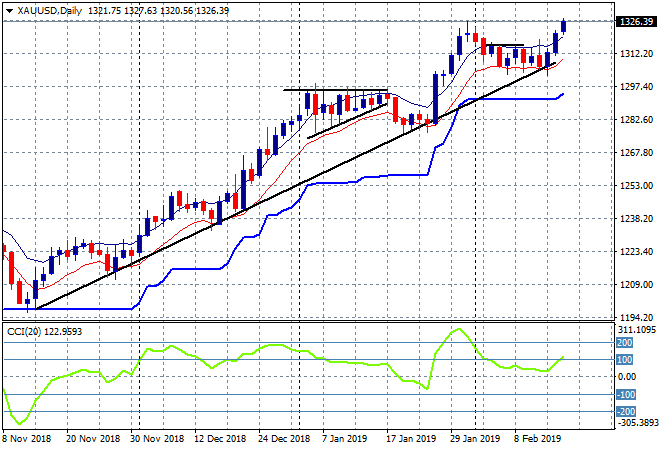
Task: Click the 8 Feb 2019 date label
Action: (x=537, y=439)
